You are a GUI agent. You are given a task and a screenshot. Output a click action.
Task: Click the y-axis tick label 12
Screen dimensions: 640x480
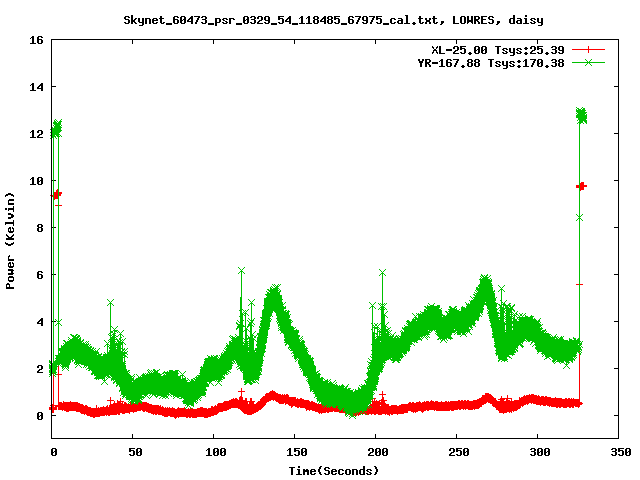[36, 134]
